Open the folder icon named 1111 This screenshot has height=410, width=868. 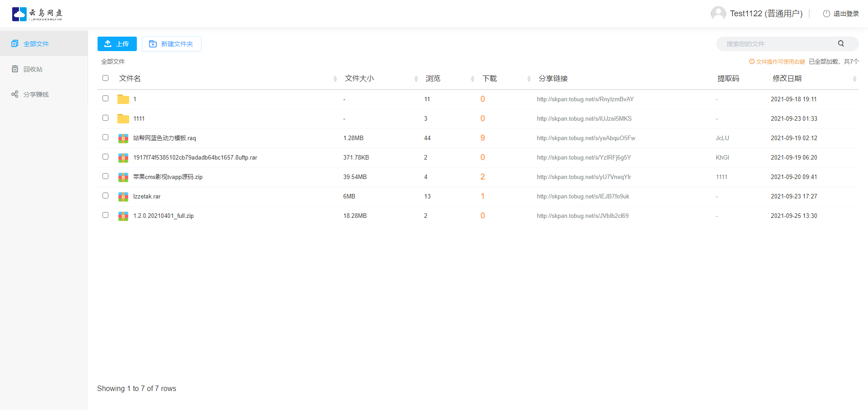(x=123, y=118)
